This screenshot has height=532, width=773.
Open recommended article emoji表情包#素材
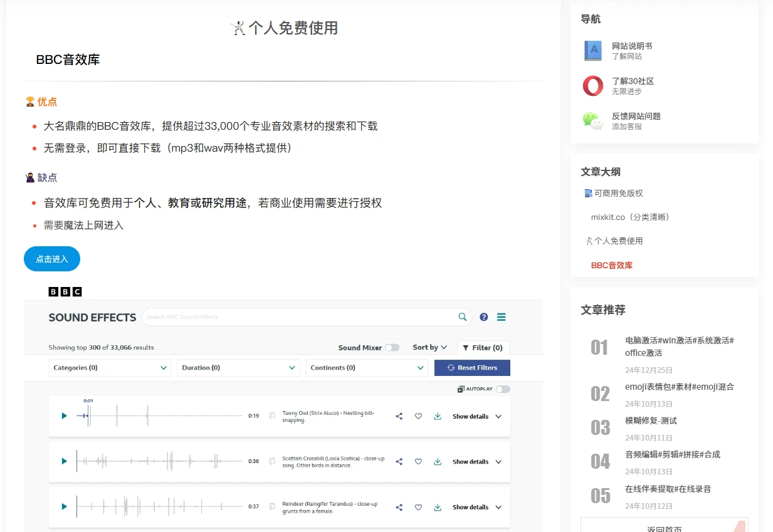[x=680, y=387]
